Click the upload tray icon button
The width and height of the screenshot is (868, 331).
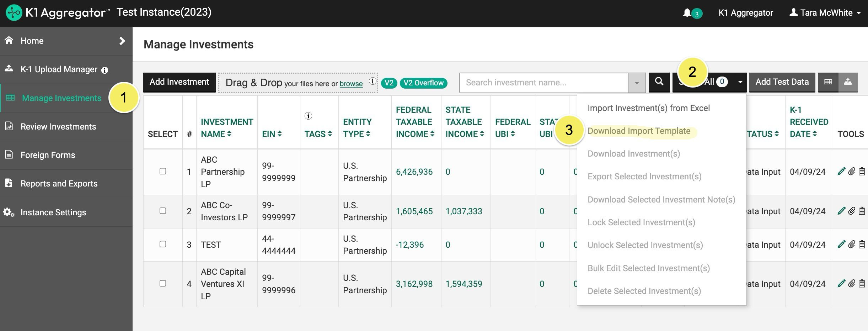click(x=848, y=82)
